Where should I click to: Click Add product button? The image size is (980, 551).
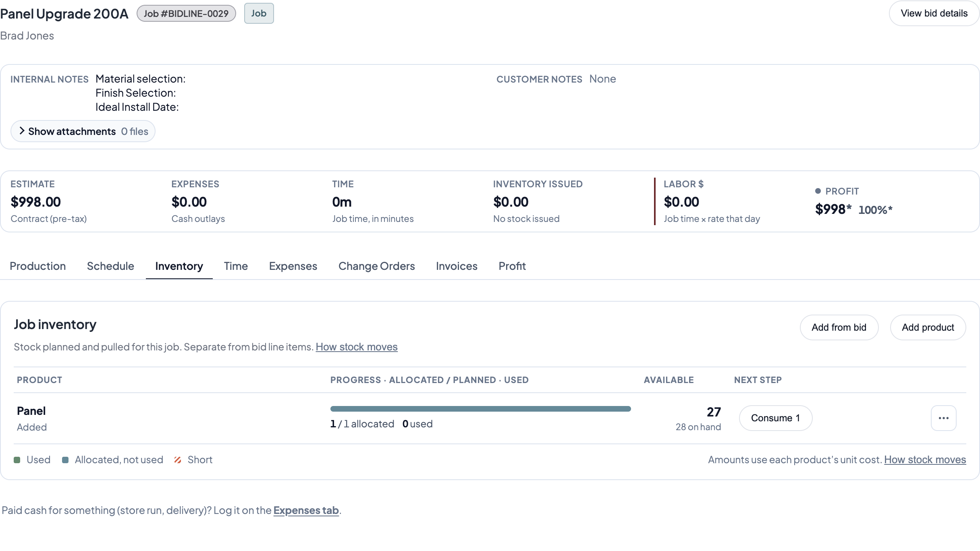point(928,327)
